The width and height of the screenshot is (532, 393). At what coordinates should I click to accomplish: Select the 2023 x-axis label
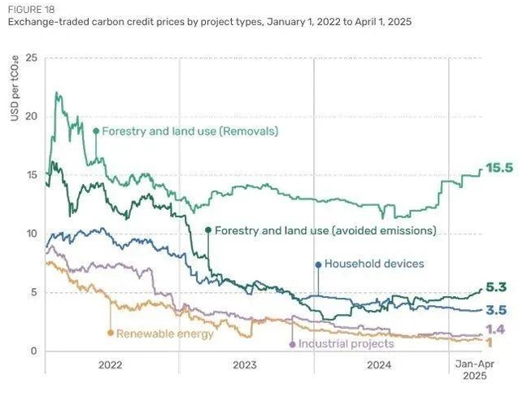246,365
